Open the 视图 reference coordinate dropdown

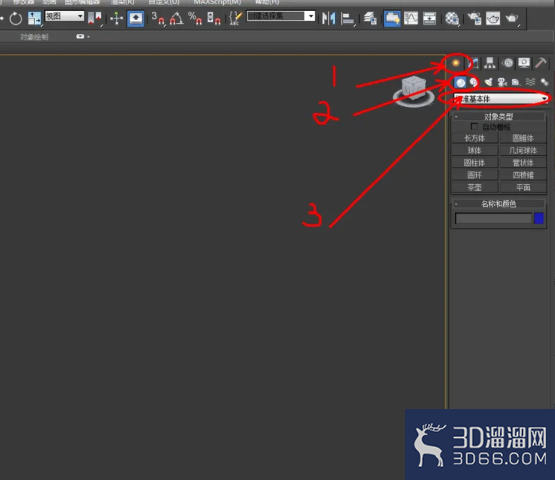coord(64,16)
